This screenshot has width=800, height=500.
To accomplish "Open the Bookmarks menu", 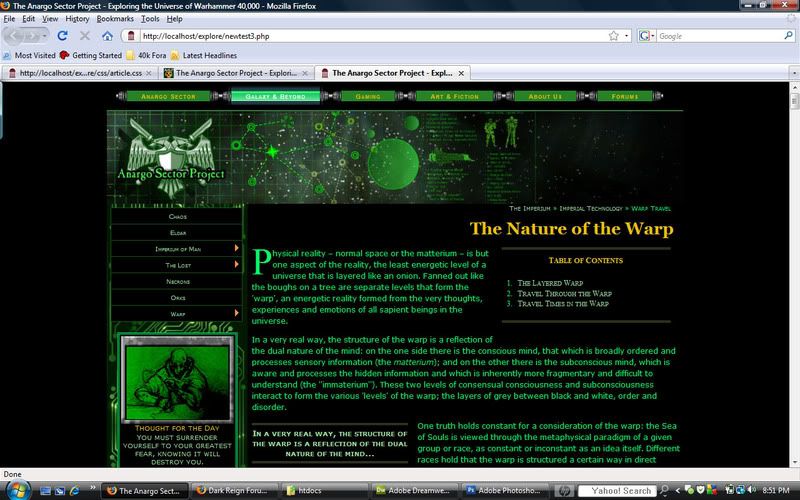I will (x=115, y=19).
